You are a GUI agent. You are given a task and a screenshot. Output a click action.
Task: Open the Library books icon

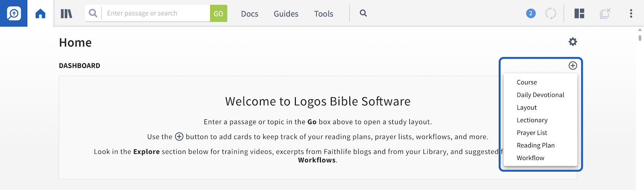point(66,14)
